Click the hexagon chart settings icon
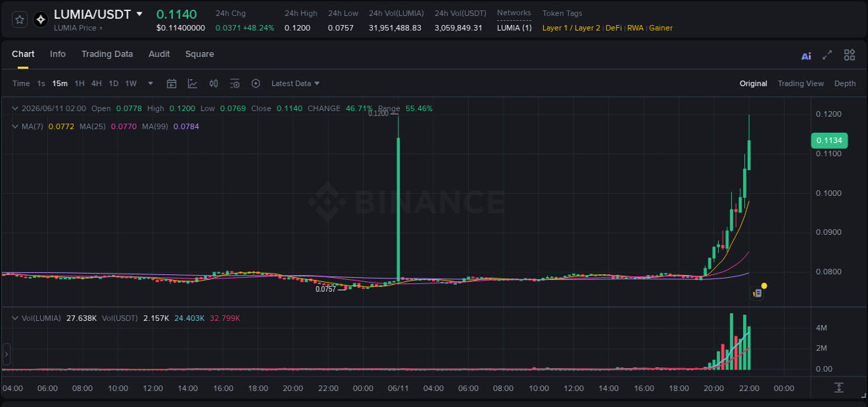This screenshot has height=407, width=868. tap(256, 83)
